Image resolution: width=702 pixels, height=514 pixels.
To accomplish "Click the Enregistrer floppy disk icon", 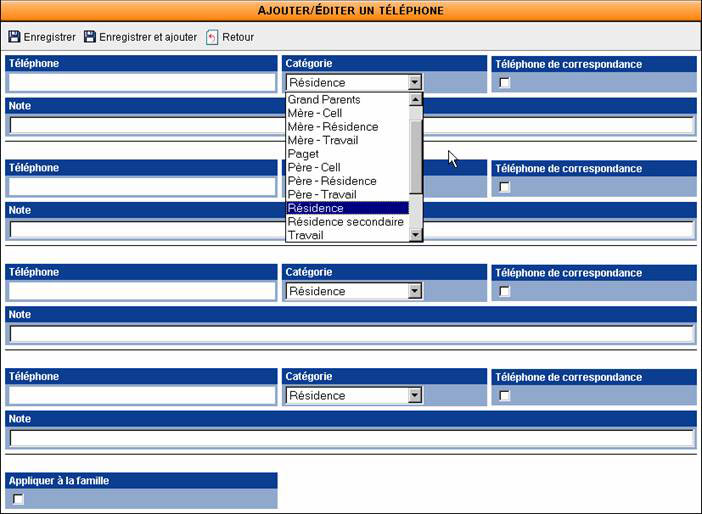I will pyautogui.click(x=14, y=37).
